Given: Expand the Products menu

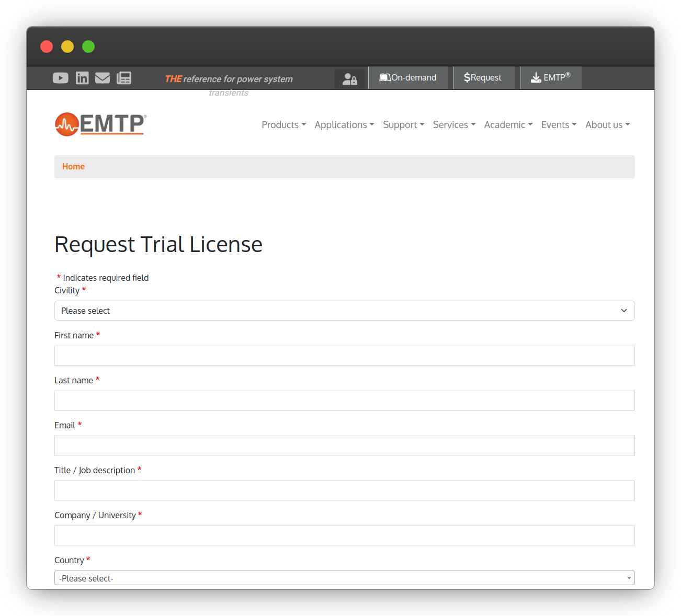Looking at the screenshot, I should tap(284, 124).
